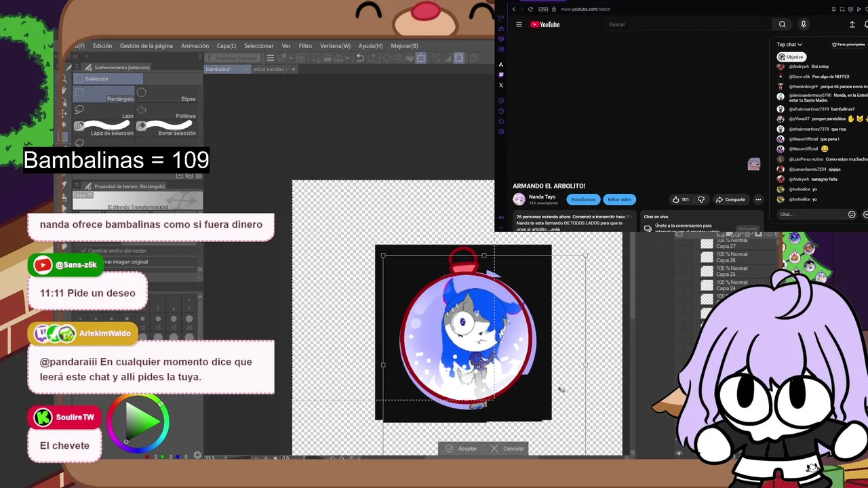The height and width of the screenshot is (488, 868).
Task: Open Nanda Tayo channel name link
Action: pos(542,197)
